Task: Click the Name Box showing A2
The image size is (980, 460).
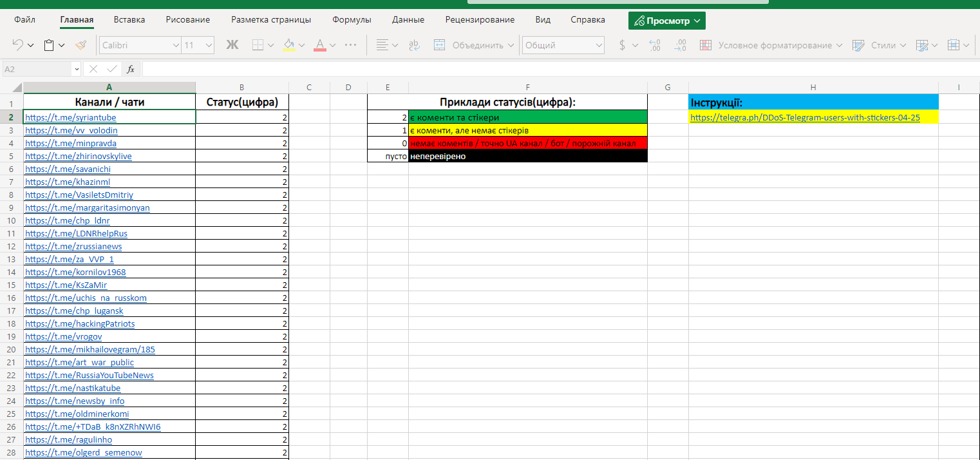Action: pyautogui.click(x=37, y=69)
